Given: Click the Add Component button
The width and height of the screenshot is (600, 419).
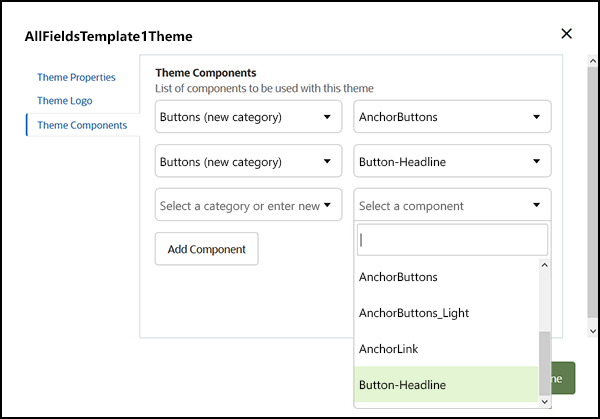Looking at the screenshot, I should coord(206,249).
